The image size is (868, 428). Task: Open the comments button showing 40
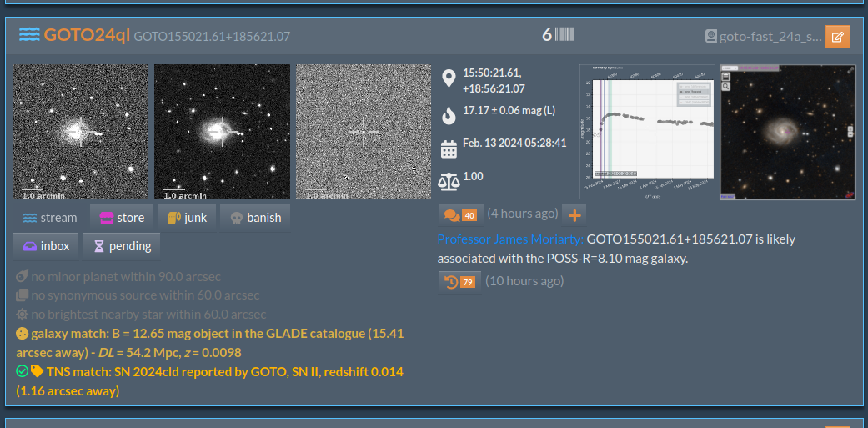(460, 214)
